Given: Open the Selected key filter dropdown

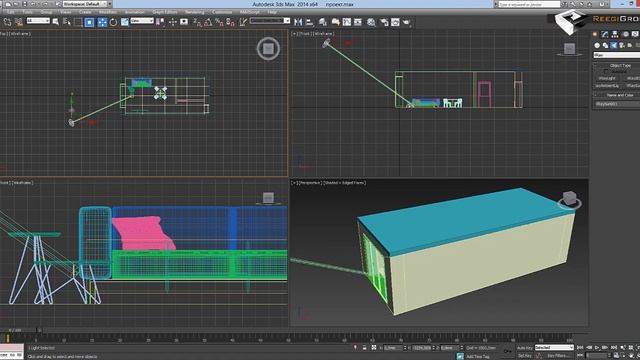Looking at the screenshot, I should point(554,348).
